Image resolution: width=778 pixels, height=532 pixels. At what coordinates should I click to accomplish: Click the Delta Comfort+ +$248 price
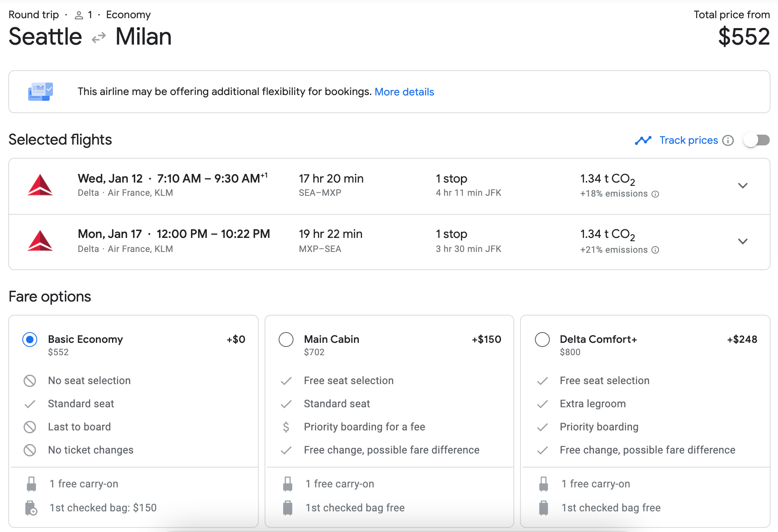coord(742,340)
